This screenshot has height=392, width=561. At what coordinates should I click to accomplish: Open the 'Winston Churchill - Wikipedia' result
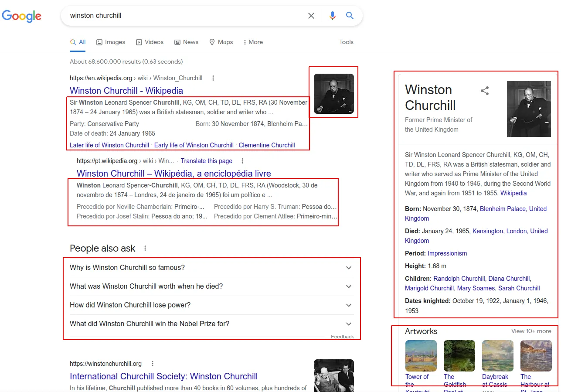click(126, 91)
